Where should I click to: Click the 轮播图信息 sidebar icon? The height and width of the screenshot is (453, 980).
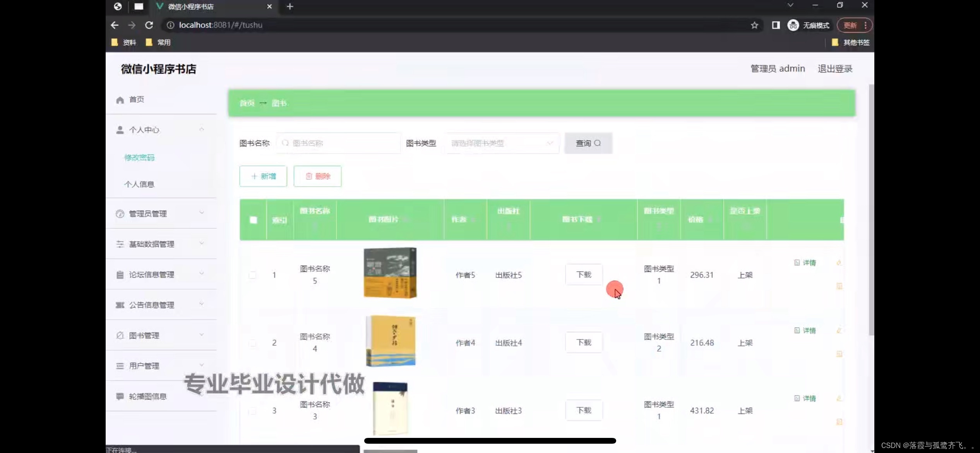tap(120, 396)
